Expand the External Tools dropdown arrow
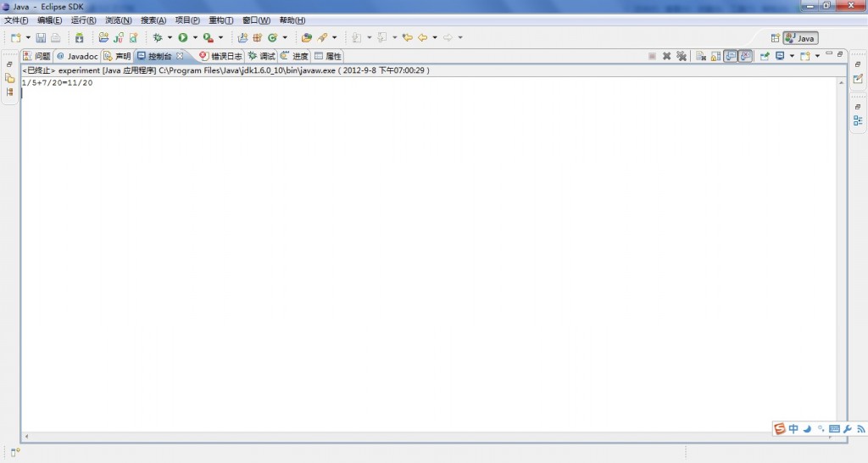868x463 pixels. point(220,37)
